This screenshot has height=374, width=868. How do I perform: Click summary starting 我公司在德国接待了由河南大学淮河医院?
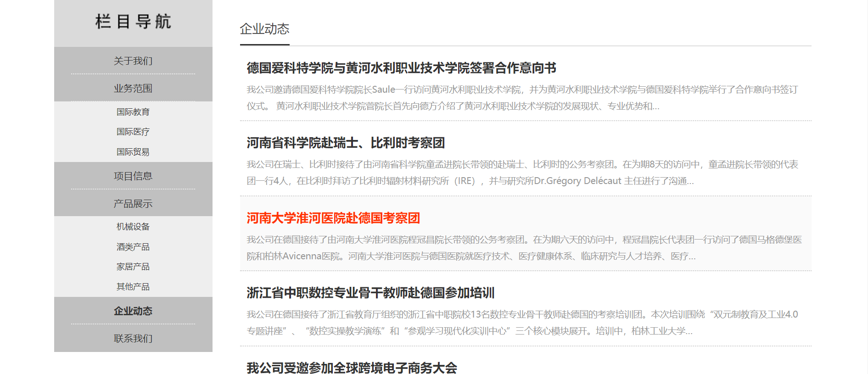524,248
